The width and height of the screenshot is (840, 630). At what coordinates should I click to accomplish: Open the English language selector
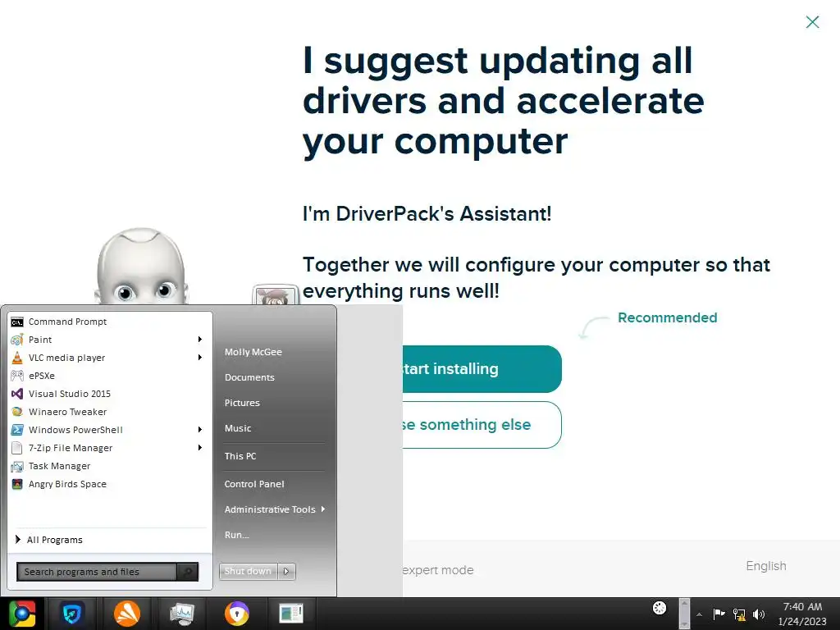(766, 566)
